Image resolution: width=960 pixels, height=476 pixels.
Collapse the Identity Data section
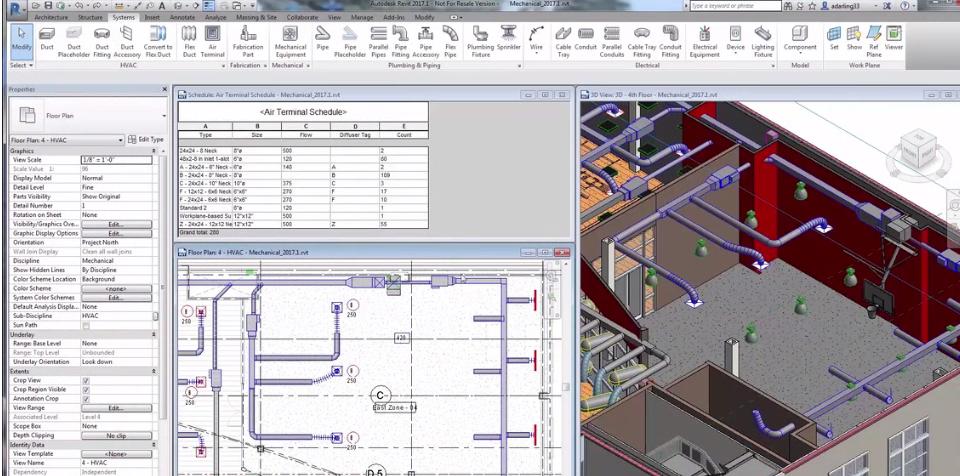coord(154,445)
